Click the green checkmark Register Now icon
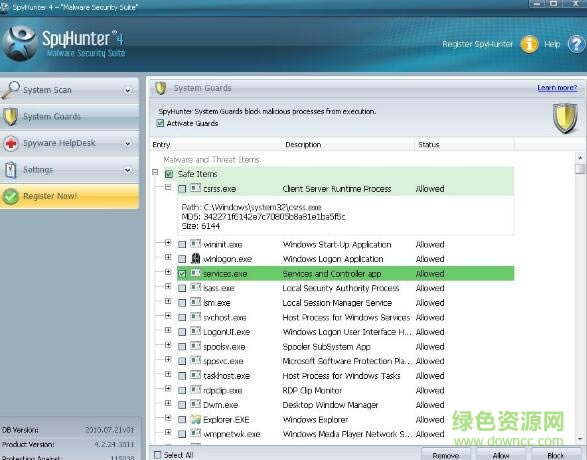The width and height of the screenshot is (587, 460). (11, 196)
